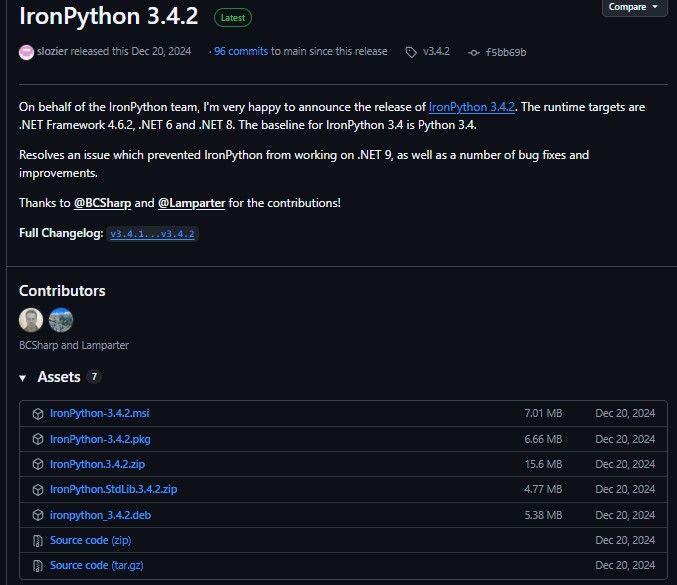The image size is (677, 585).
Task: Collapse the Assets section triangle
Action: (22, 378)
